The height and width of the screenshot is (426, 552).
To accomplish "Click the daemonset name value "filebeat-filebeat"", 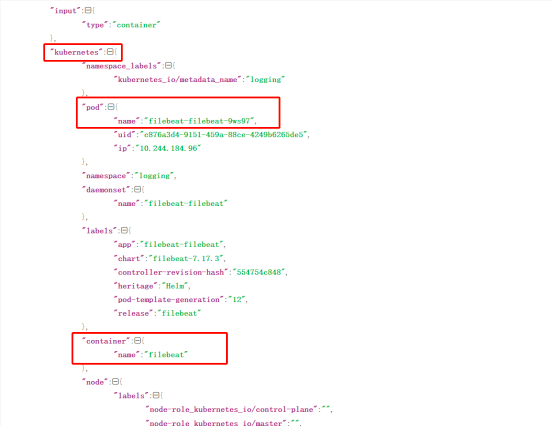I will tap(186, 203).
